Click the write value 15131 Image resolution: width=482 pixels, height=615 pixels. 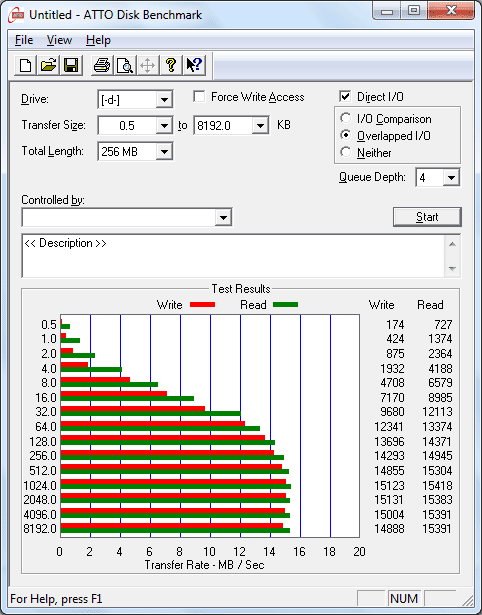click(389, 500)
